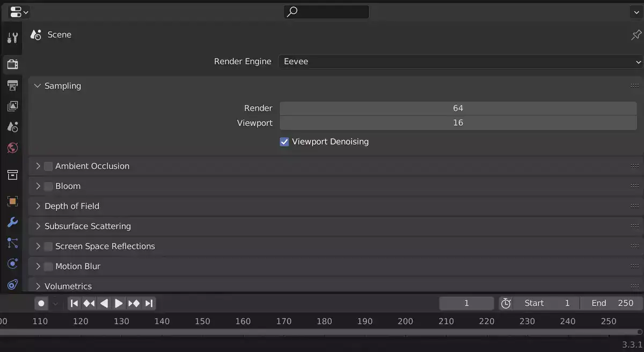Jump to the timeline start frame
This screenshot has width=644, height=352.
click(75, 304)
